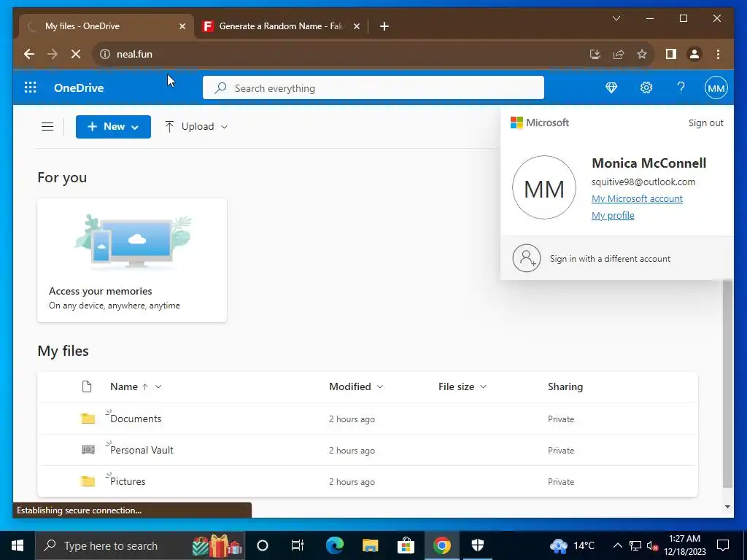The width and height of the screenshot is (747, 560).
Task: Click the Windows taskbar search box
Action: 139,545
